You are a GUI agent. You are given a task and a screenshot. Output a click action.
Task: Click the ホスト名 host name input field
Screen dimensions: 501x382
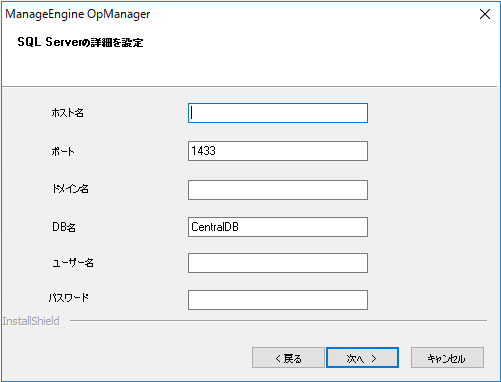278,113
